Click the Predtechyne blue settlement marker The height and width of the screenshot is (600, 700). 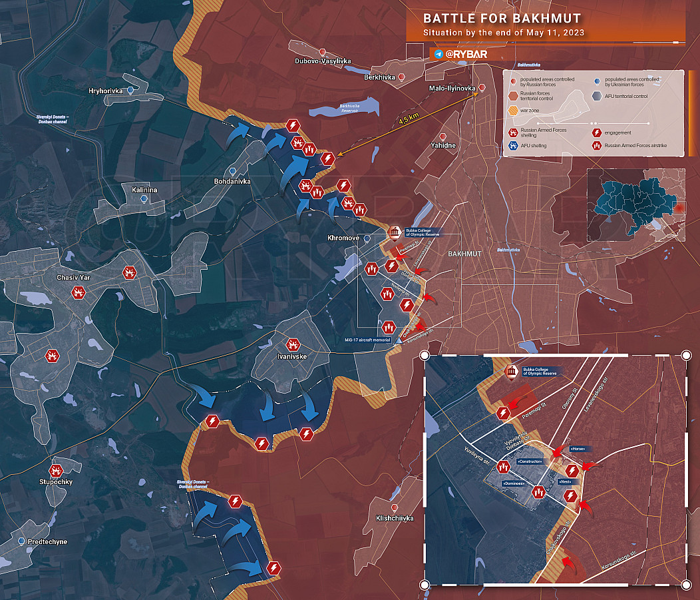coord(23,541)
